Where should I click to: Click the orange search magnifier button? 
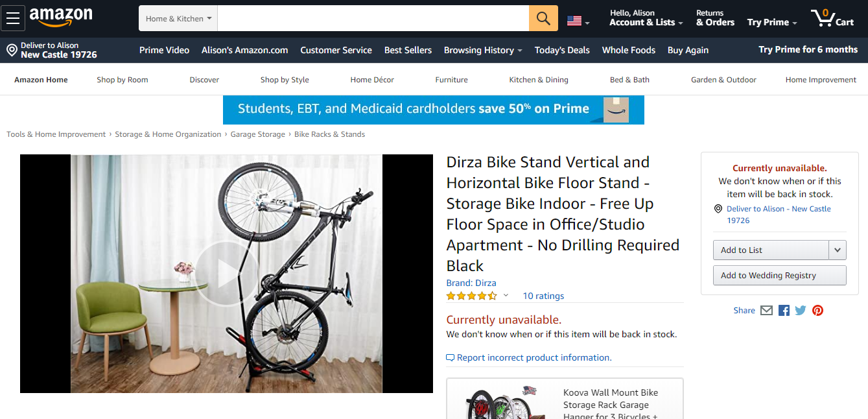click(x=543, y=18)
